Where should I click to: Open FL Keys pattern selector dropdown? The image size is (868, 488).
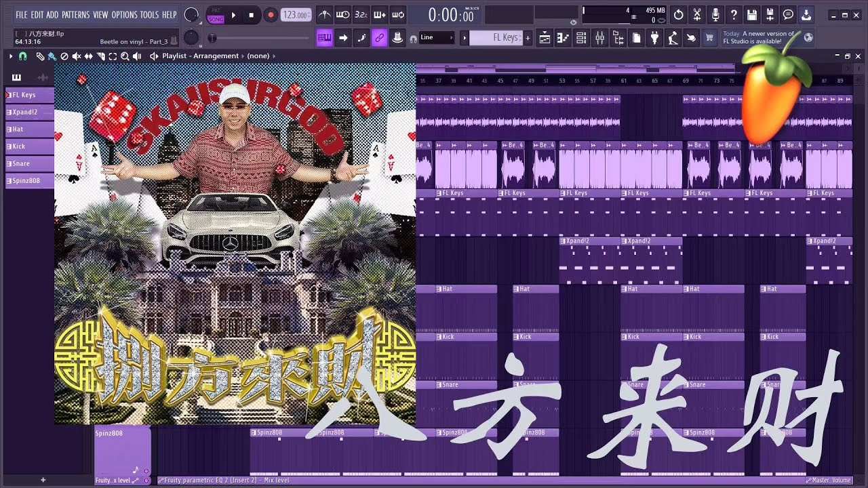pyautogui.click(x=496, y=38)
